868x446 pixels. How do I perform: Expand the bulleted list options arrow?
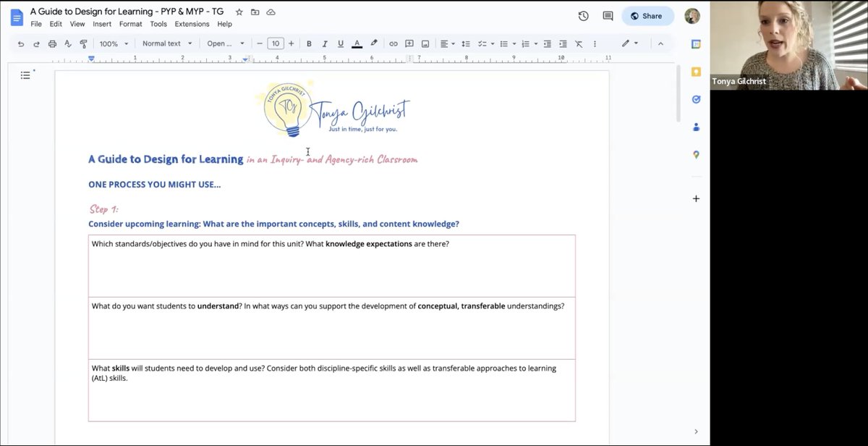[514, 43]
